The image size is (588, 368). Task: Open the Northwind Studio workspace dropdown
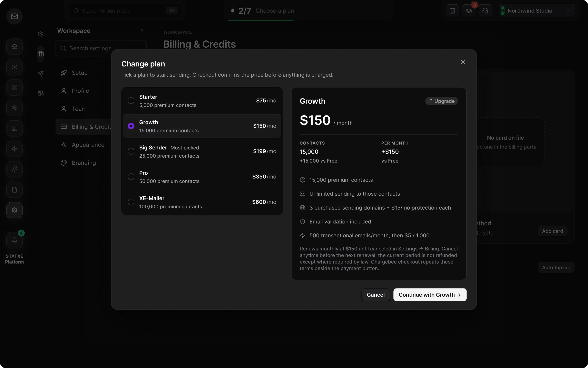[x=536, y=11]
